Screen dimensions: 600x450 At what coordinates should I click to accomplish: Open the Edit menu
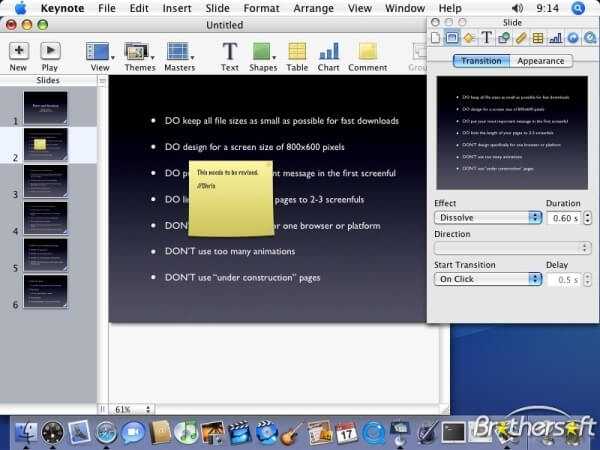[139, 8]
